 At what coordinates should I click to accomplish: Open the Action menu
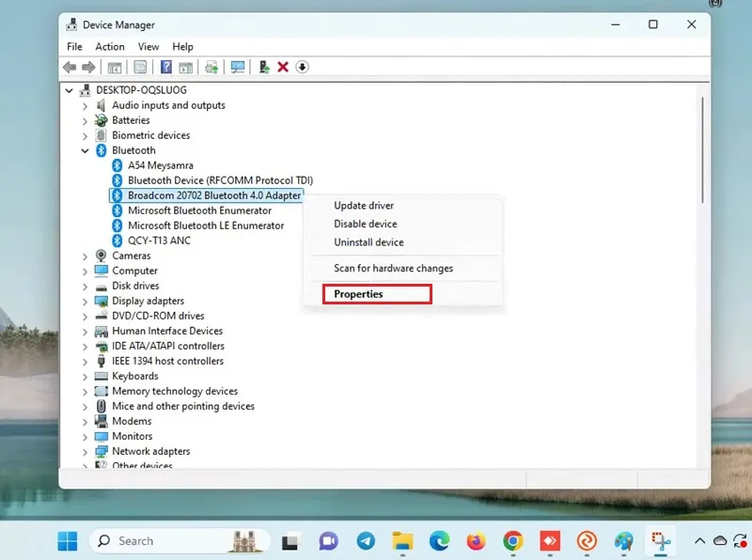(110, 46)
